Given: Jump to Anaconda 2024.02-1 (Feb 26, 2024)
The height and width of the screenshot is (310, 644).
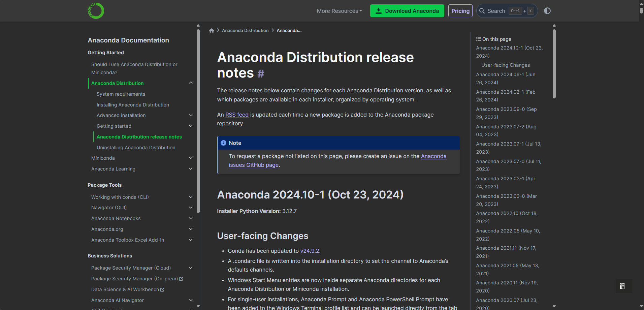Looking at the screenshot, I should tap(506, 96).
